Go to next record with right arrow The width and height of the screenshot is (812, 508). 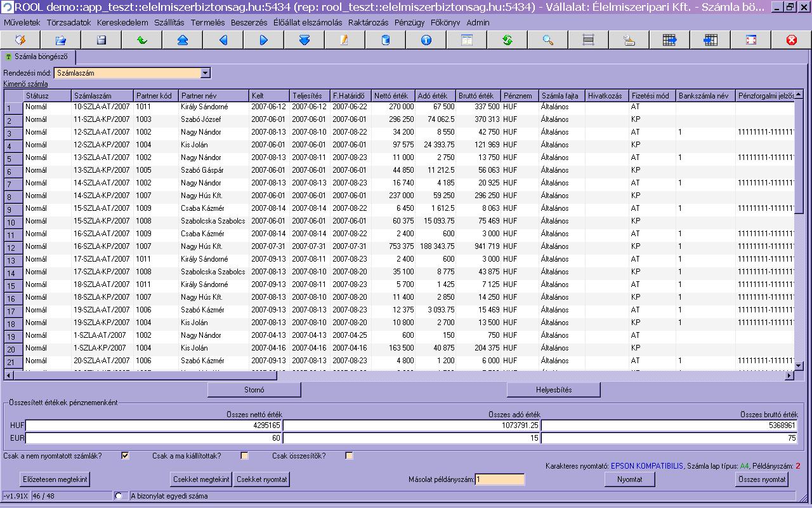pos(263,40)
